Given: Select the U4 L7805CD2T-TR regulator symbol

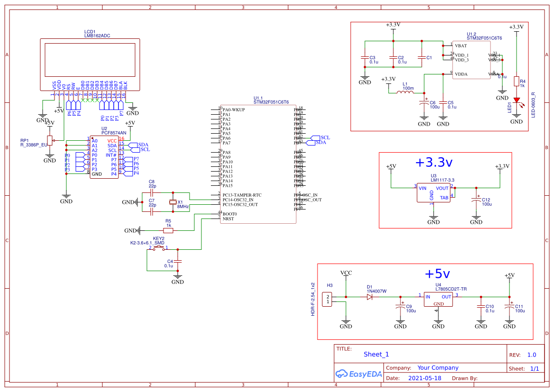Looking at the screenshot, I should click(438, 300).
